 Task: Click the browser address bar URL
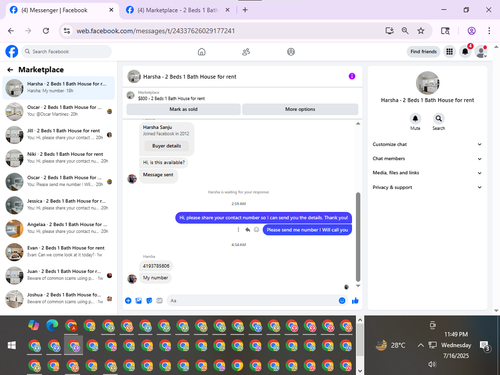coord(156,31)
